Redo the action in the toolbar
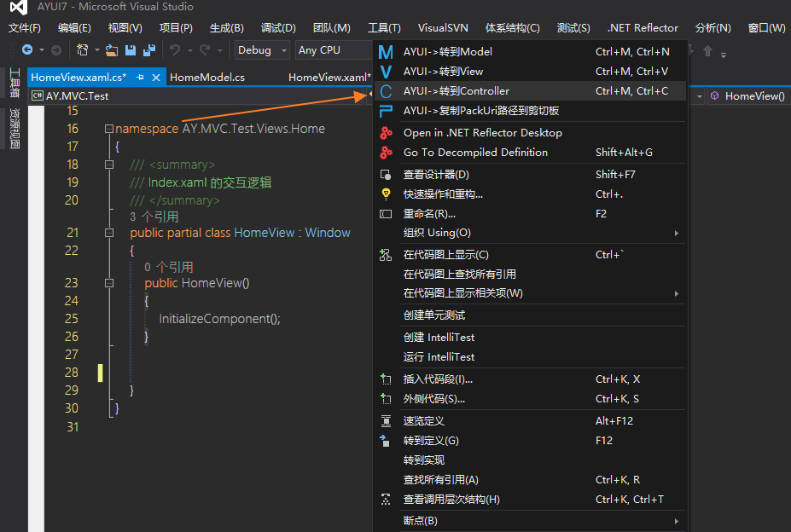Screen dimensions: 791x532 point(205,50)
